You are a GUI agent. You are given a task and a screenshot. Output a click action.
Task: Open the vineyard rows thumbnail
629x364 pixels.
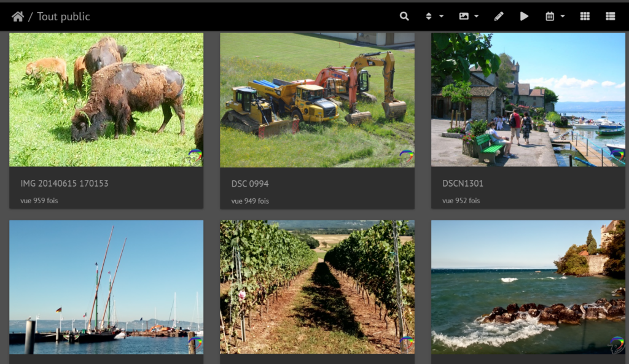click(317, 287)
